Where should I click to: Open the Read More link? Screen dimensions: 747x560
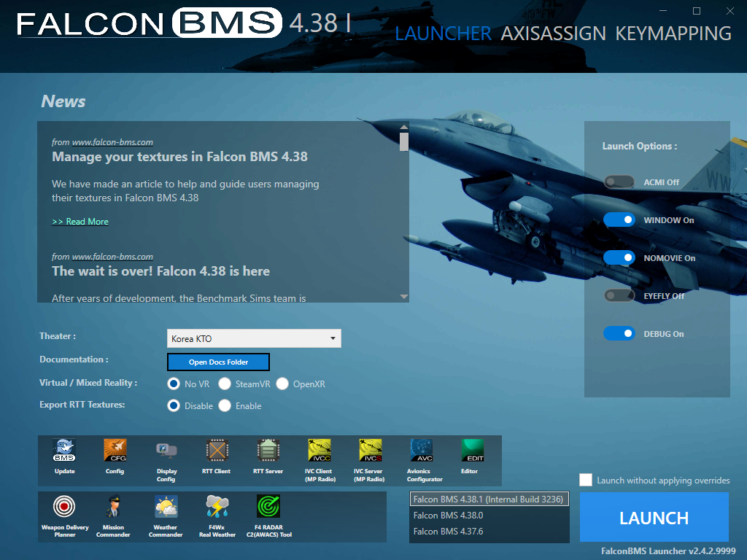pyautogui.click(x=80, y=222)
